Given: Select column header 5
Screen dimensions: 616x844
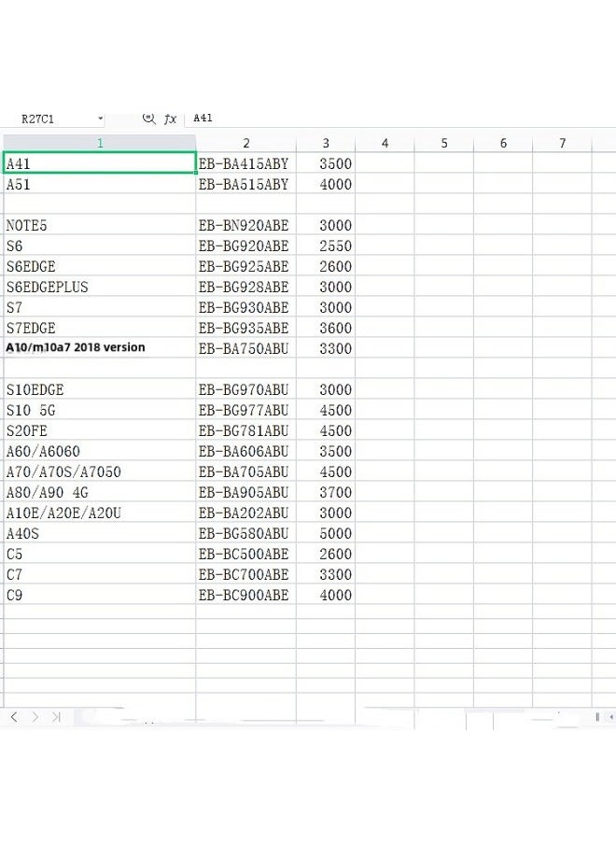Looking at the screenshot, I should (x=444, y=143).
